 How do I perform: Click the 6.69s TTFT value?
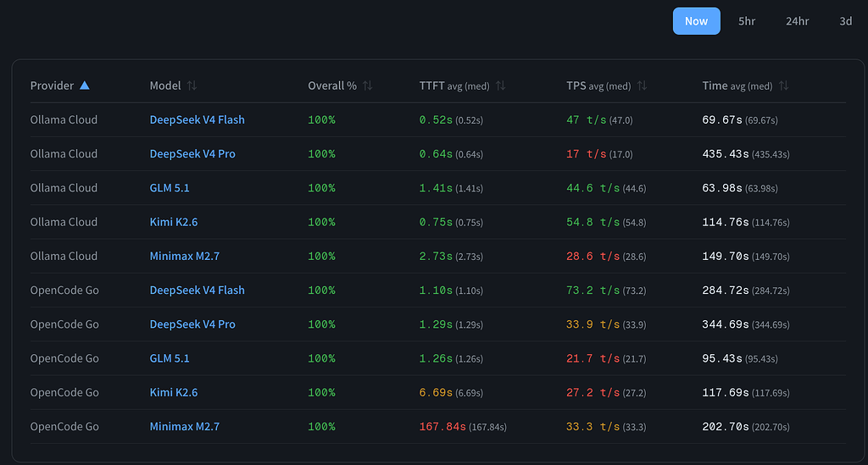pyautogui.click(x=436, y=392)
